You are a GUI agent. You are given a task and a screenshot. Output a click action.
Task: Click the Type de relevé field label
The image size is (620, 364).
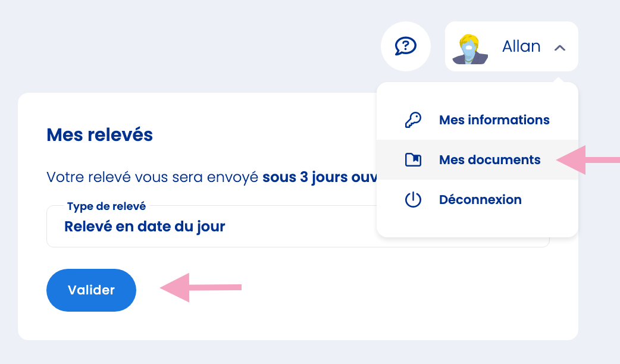click(107, 206)
